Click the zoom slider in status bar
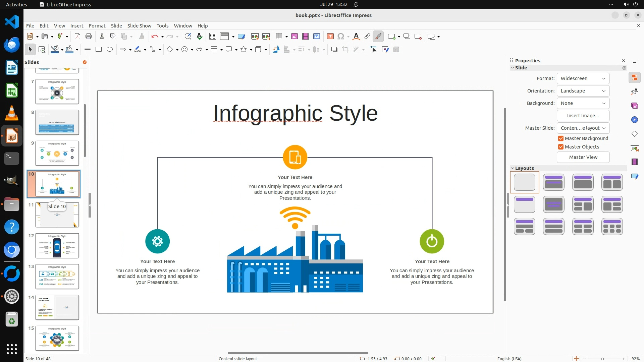644x362 pixels. (602, 359)
